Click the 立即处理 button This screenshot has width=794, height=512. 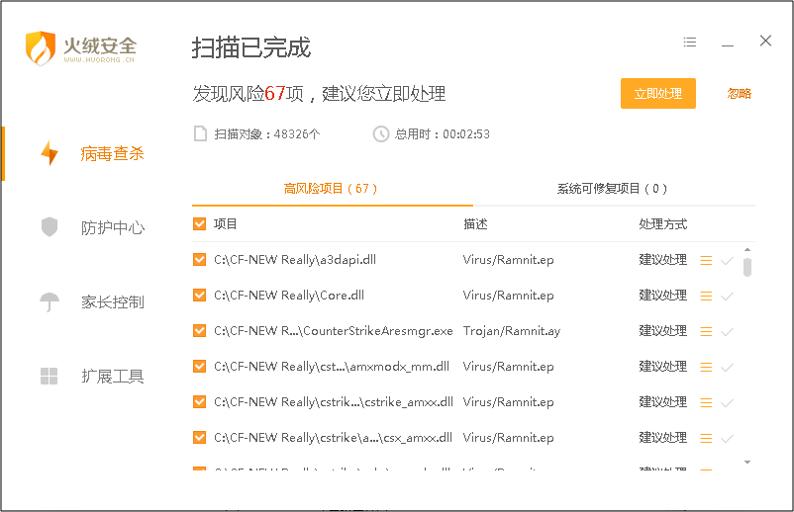coord(658,94)
